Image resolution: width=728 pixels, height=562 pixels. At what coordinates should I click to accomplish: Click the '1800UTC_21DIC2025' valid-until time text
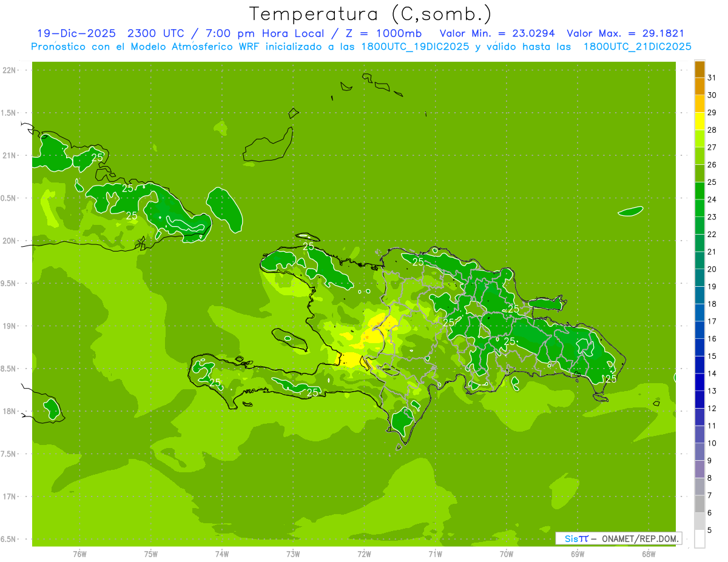(x=637, y=47)
